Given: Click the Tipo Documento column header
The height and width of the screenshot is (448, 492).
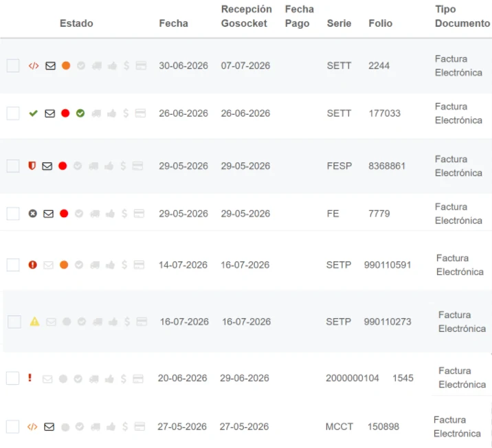Looking at the screenshot, I should coord(462,16).
